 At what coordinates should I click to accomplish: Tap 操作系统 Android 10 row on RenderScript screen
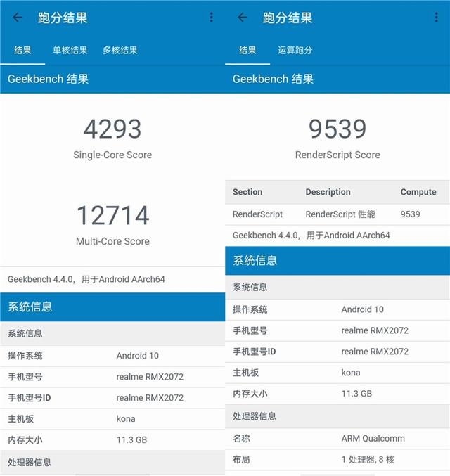point(337,309)
